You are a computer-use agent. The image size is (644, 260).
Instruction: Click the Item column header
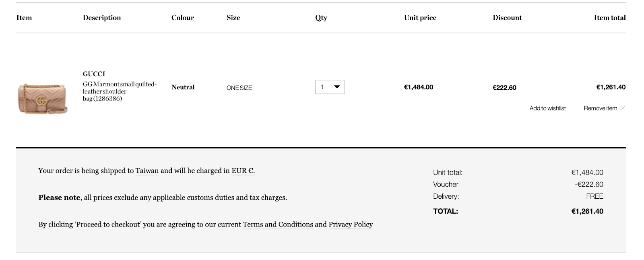[x=24, y=17]
